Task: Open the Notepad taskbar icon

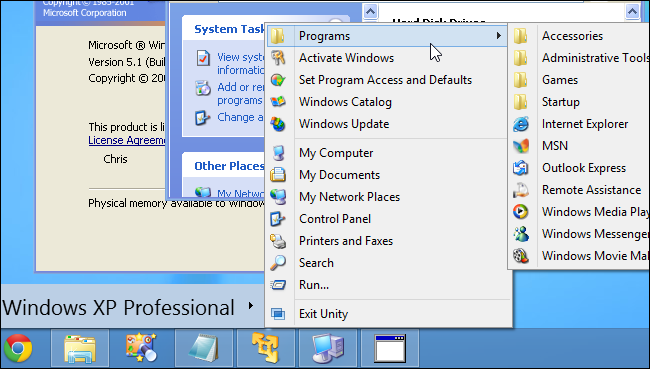Action: [x=204, y=347]
